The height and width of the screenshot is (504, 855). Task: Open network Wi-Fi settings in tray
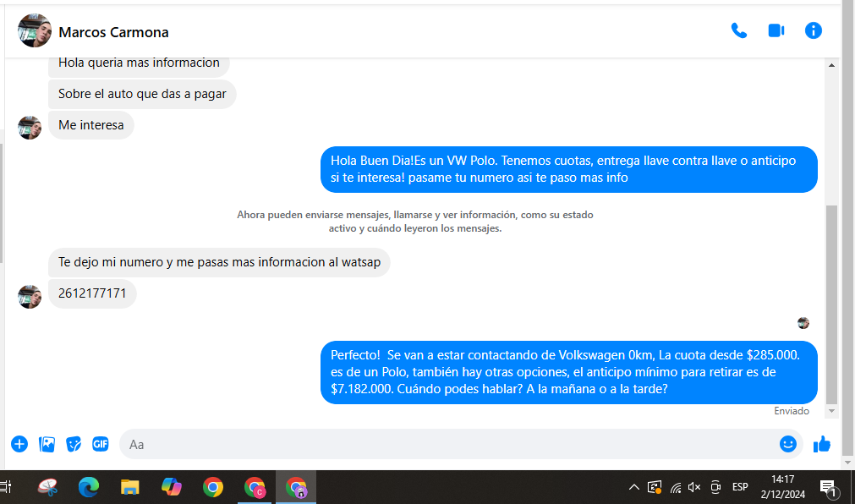(675, 487)
